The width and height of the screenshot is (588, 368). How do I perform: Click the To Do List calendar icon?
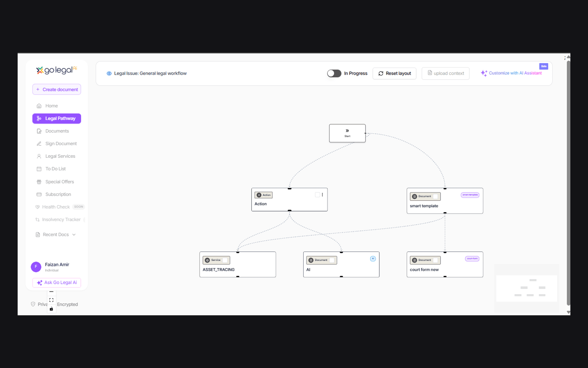point(39,169)
